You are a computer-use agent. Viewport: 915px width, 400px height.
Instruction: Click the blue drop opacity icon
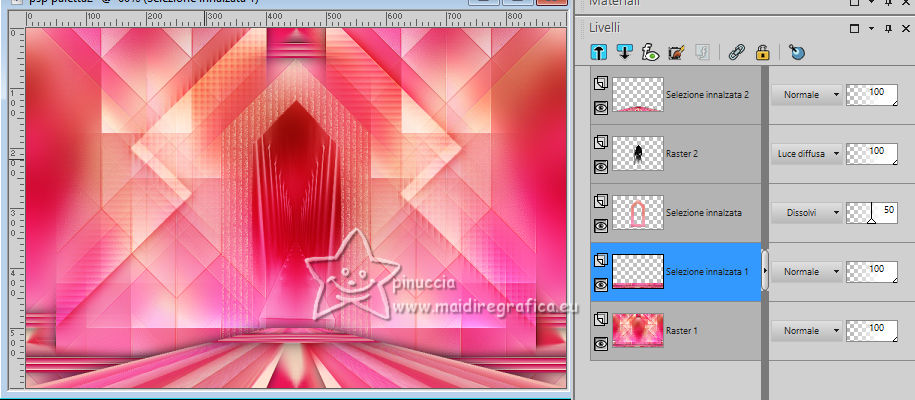(x=797, y=53)
